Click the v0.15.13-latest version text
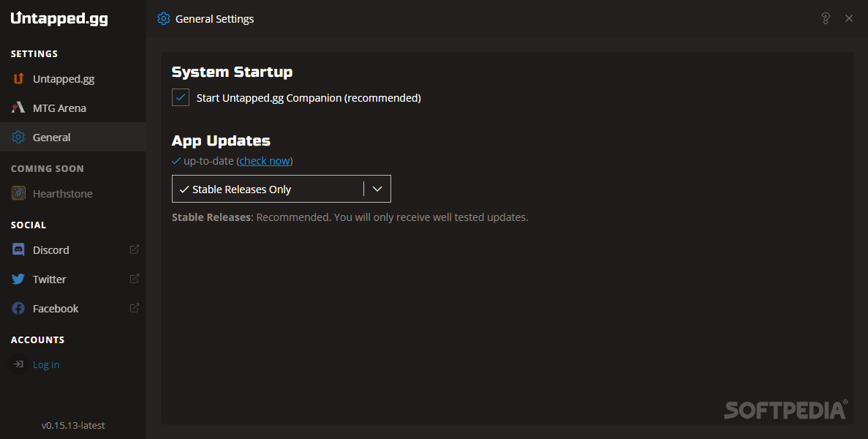 coord(73,425)
